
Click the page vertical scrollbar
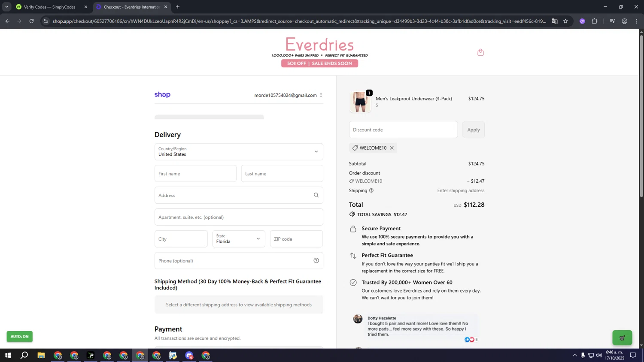[x=641, y=116]
